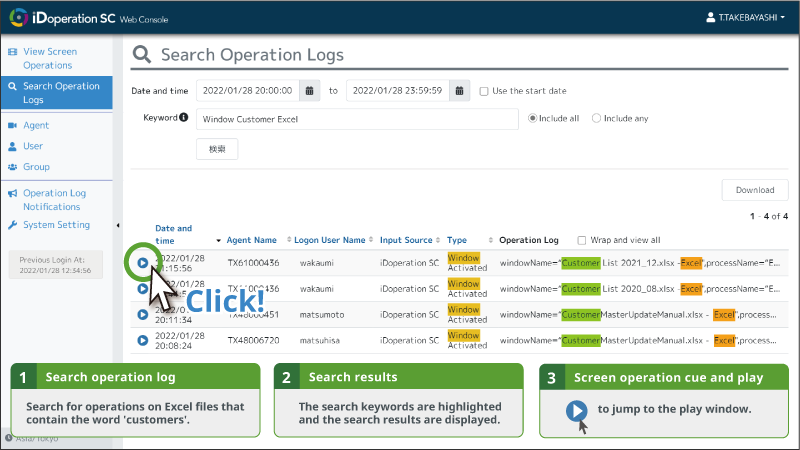Sort by the Date and time column

(173, 234)
